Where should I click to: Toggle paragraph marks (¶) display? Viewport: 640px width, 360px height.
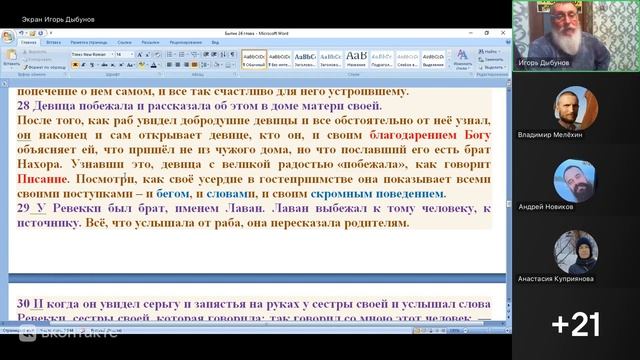tap(232, 55)
